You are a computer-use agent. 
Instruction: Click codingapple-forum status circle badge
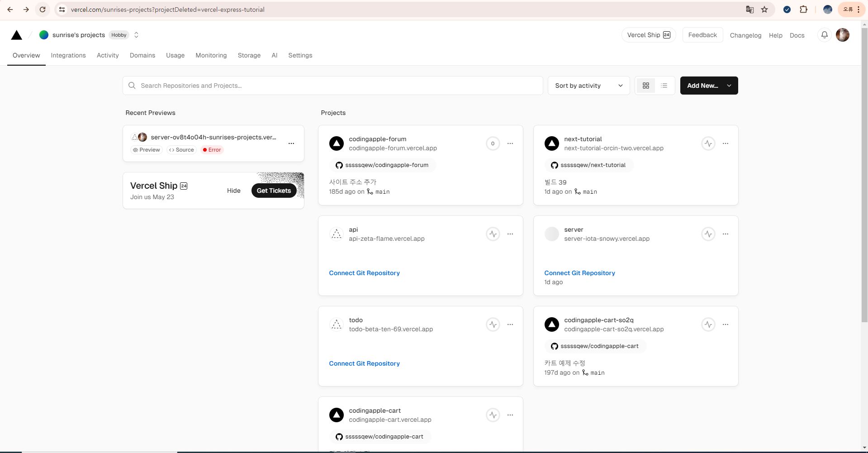tap(493, 143)
